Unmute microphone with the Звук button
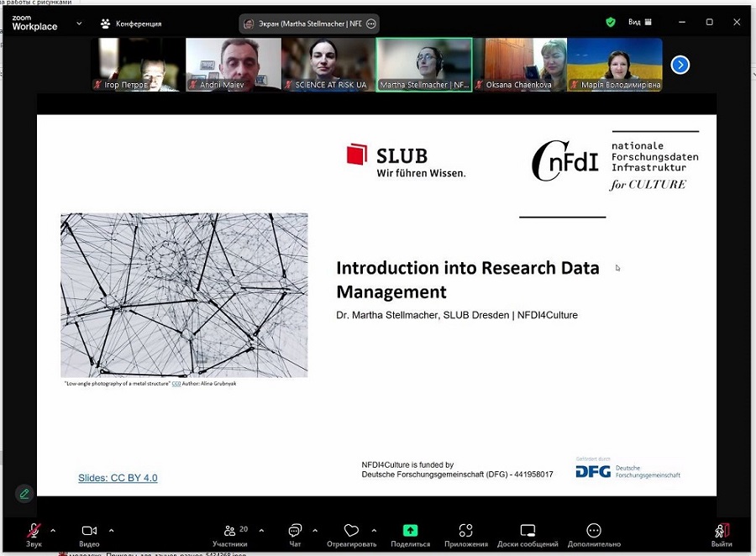The width and height of the screenshot is (756, 556). pyautogui.click(x=34, y=532)
